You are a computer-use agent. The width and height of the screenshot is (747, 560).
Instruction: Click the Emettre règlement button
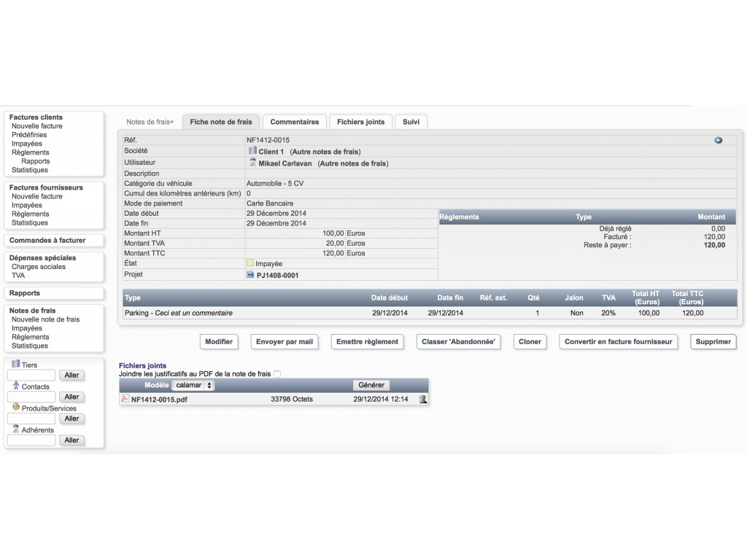click(368, 341)
